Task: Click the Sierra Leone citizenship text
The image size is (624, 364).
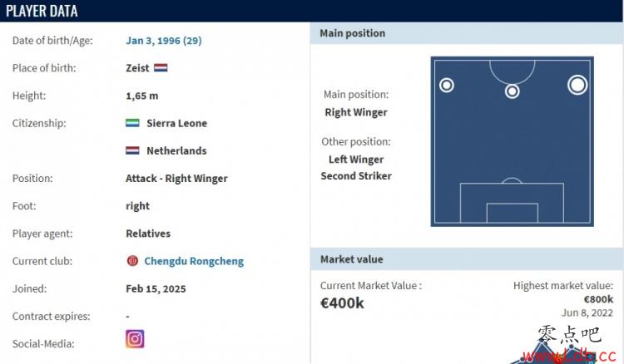Action: coord(176,123)
